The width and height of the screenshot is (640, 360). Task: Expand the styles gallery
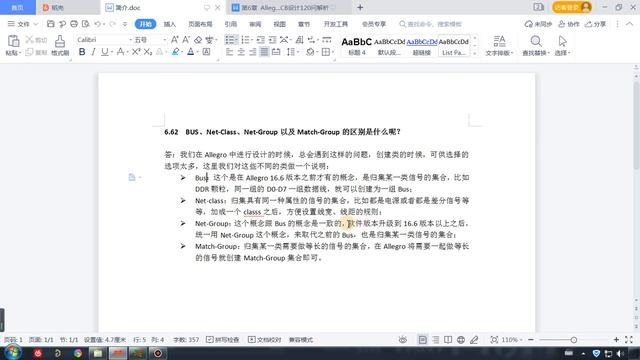pos(474,53)
